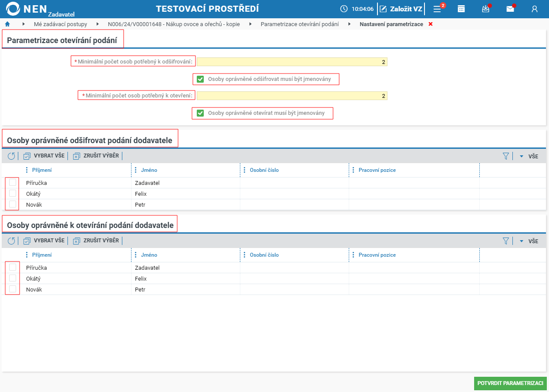Open Příjmení column menu in decryption table

pyautogui.click(x=27, y=170)
